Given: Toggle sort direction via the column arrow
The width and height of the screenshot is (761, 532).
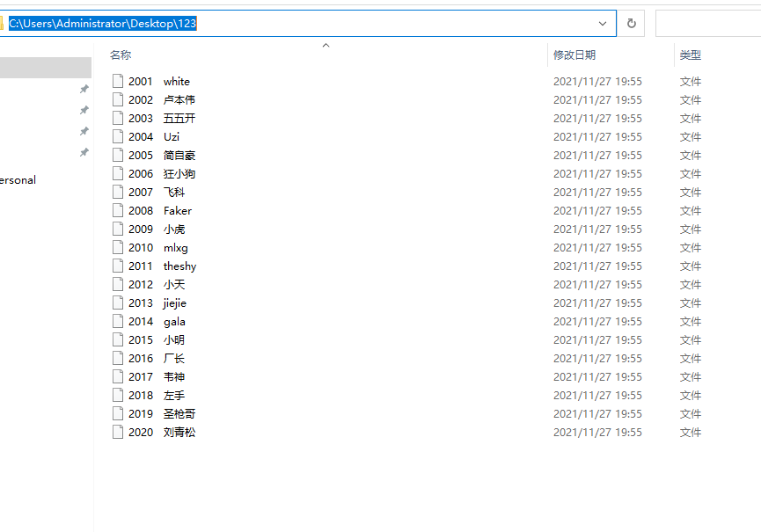Looking at the screenshot, I should (x=326, y=45).
